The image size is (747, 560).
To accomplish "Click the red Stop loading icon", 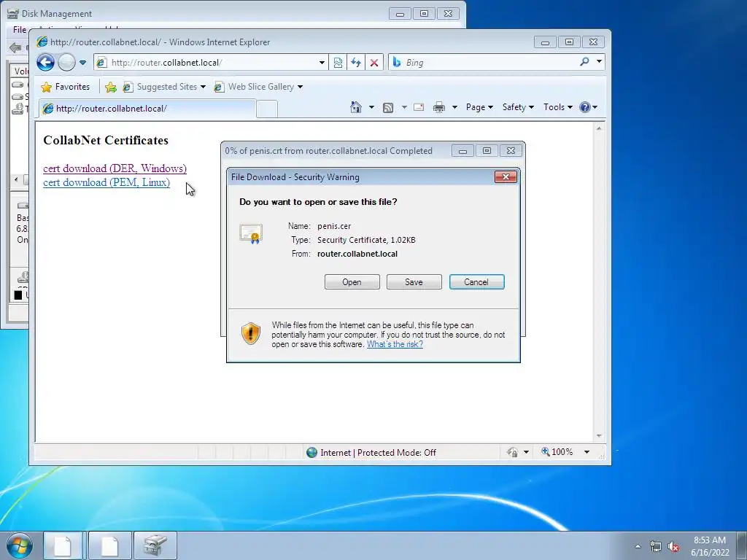I will pos(374,63).
